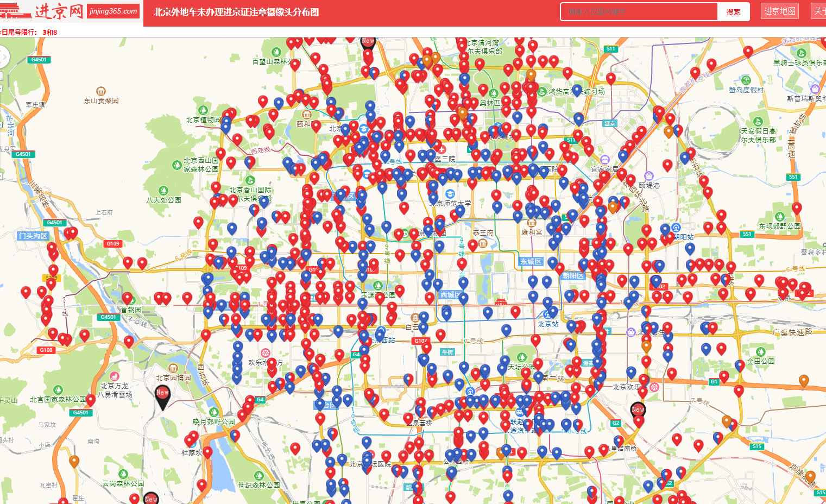The image size is (826, 504).
Task: Click red marker beside 北宫国家森林公园 label
Action: [x=91, y=399]
